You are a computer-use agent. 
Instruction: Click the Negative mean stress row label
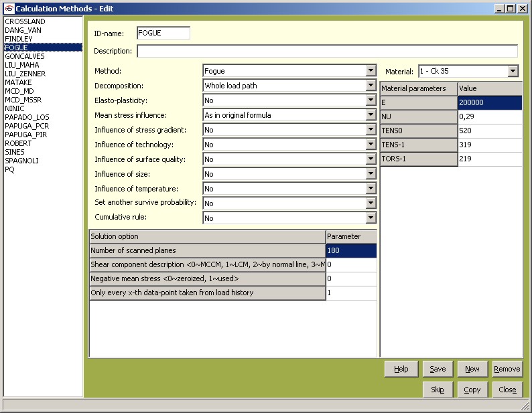[208, 278]
